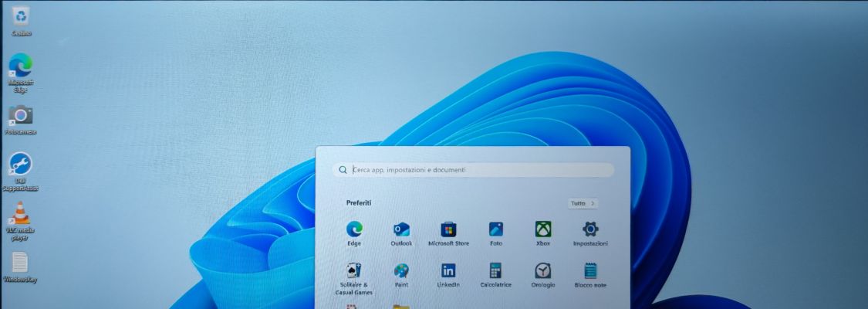Expand all apps with the Tutto button
This screenshot has height=309, width=868.
[583, 203]
